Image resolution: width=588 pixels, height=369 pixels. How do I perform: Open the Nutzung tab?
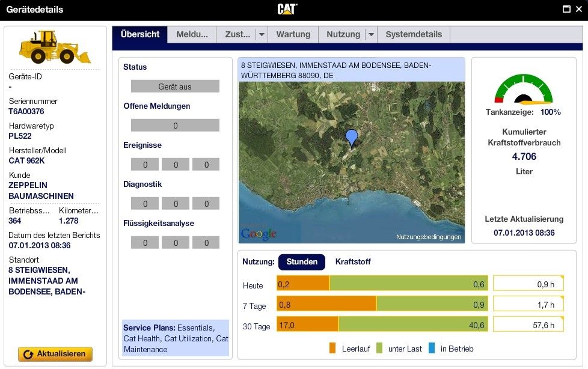pyautogui.click(x=343, y=34)
